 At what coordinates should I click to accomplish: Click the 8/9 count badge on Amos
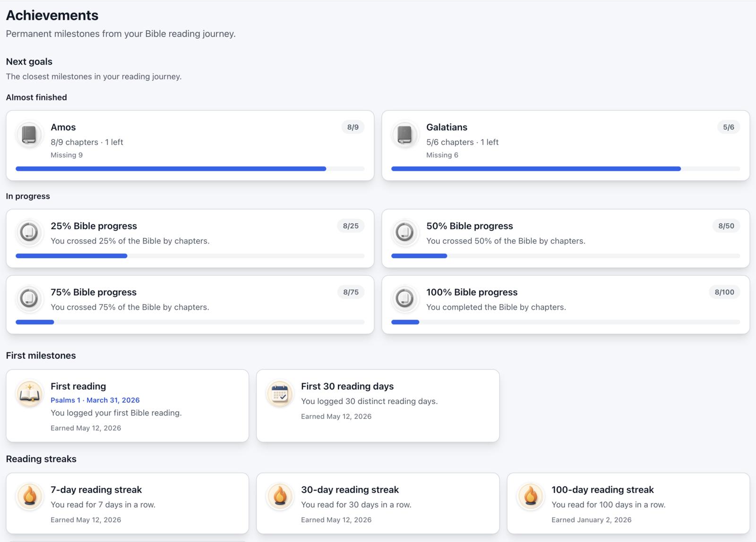(x=353, y=127)
